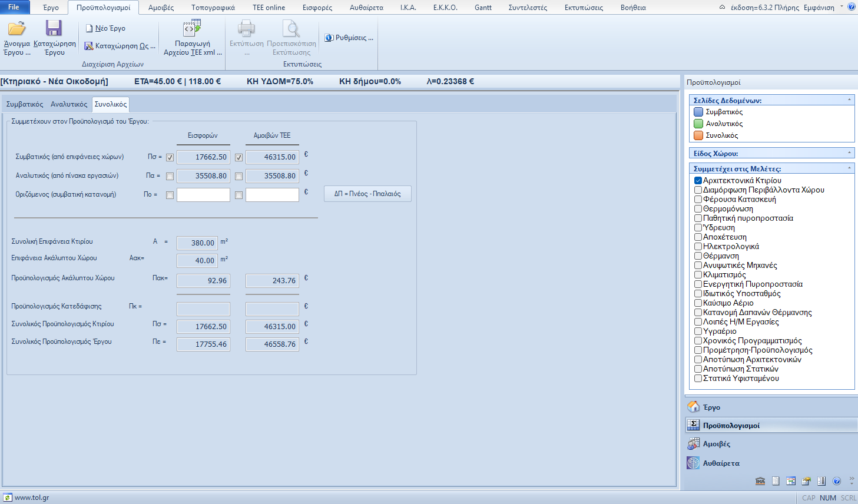The height and width of the screenshot is (504, 858).
Task: Uncheck the Αρχιτεκτονικά Κτιρίου checkbox
Action: click(698, 181)
